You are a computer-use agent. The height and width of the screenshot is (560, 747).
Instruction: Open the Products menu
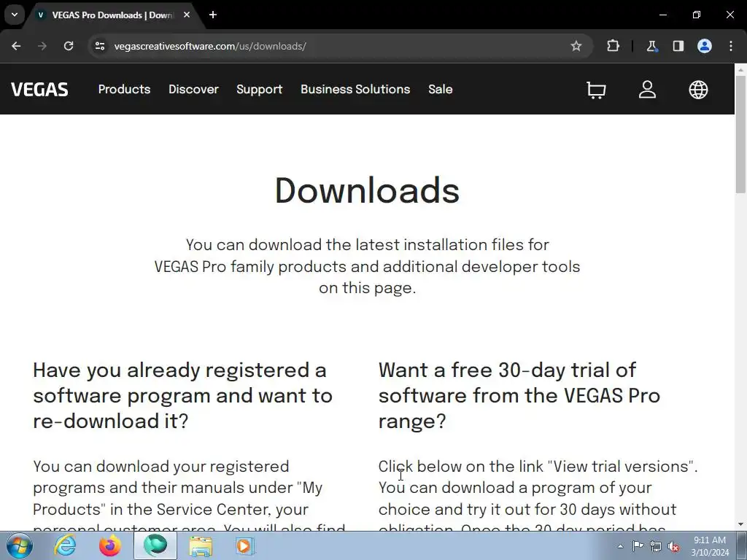(124, 89)
